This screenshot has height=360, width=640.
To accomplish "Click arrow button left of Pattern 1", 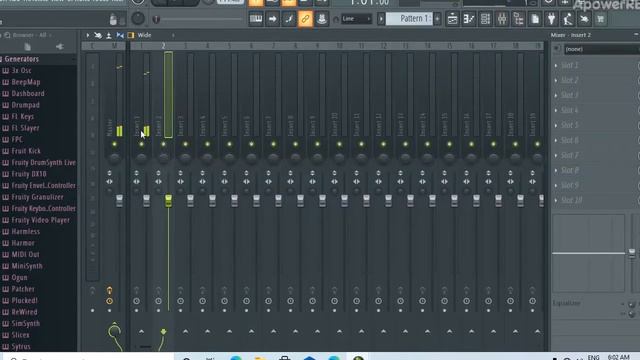I will 381,19.
